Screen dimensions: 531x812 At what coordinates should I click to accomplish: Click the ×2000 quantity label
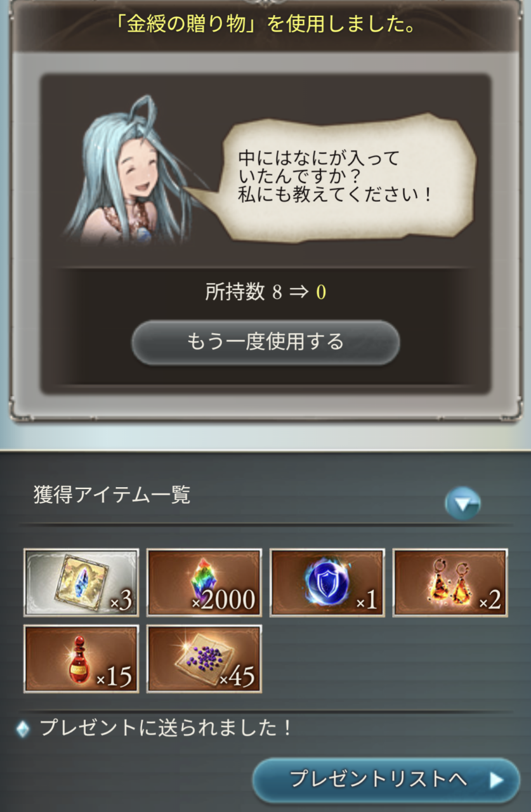coord(223,599)
